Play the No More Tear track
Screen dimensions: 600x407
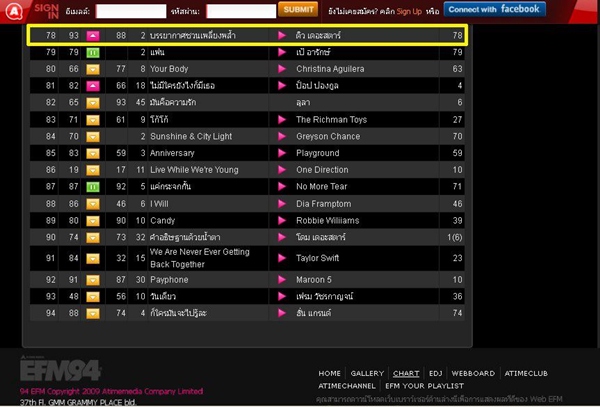[x=282, y=187]
